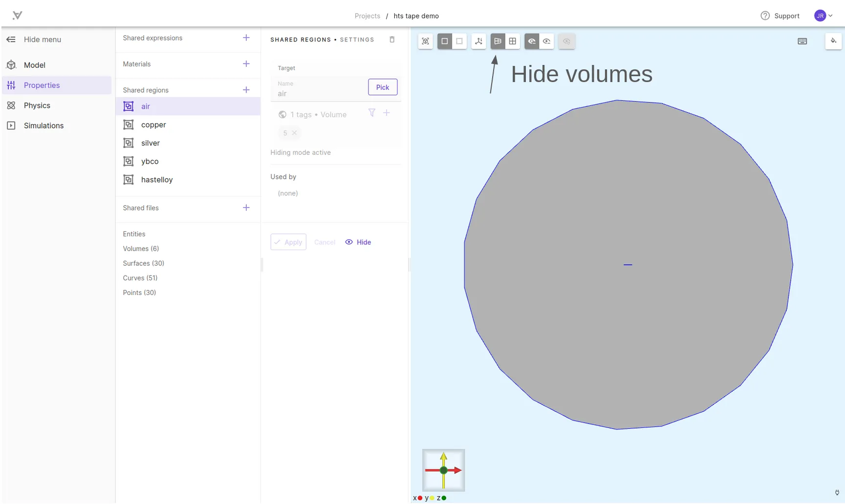This screenshot has height=504, width=845.
Task: Select the ybco shared region
Action: click(188, 161)
